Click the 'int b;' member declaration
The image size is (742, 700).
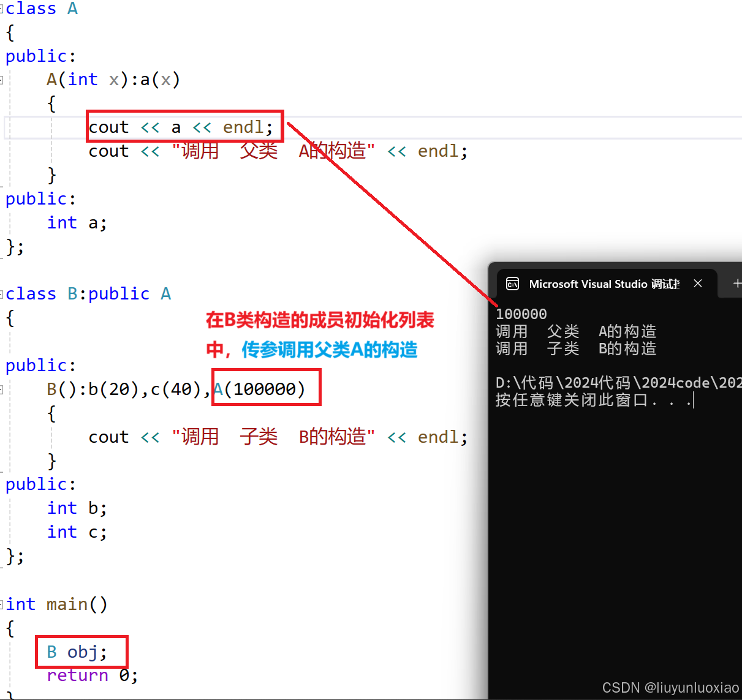tap(77, 508)
